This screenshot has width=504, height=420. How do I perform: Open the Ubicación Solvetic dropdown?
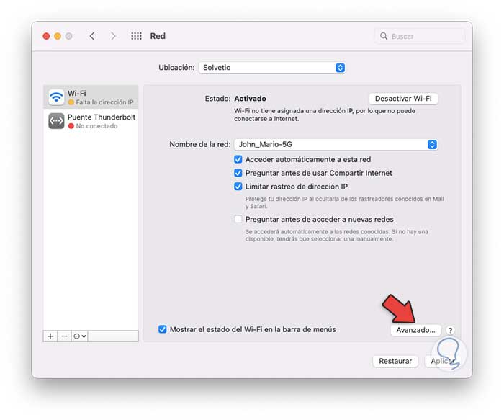coord(272,68)
